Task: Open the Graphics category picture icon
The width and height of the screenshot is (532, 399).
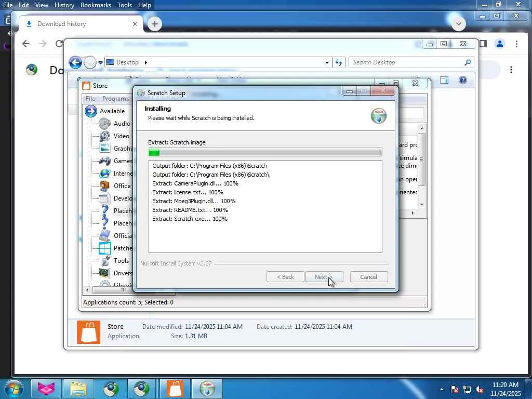Action: click(x=105, y=148)
